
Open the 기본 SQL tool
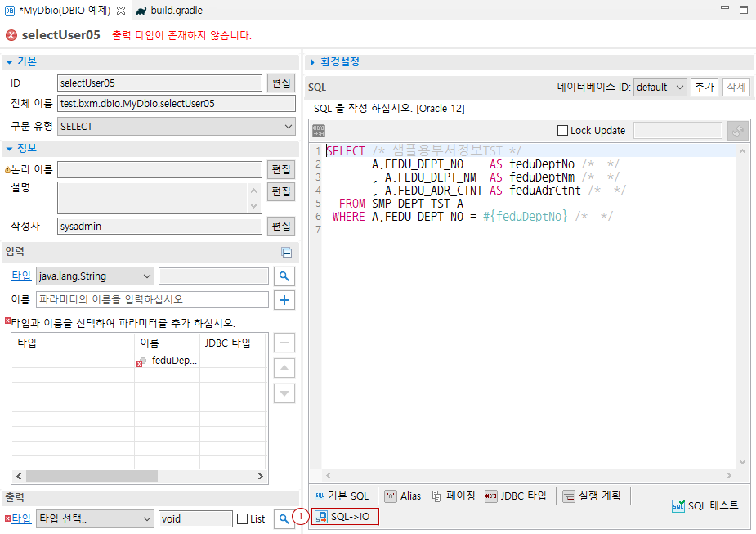(342, 496)
